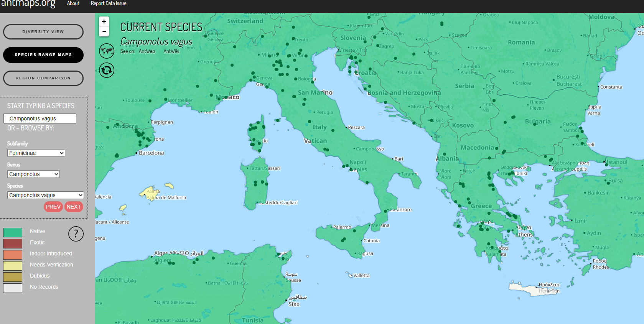Zoom in on the map

click(x=104, y=21)
